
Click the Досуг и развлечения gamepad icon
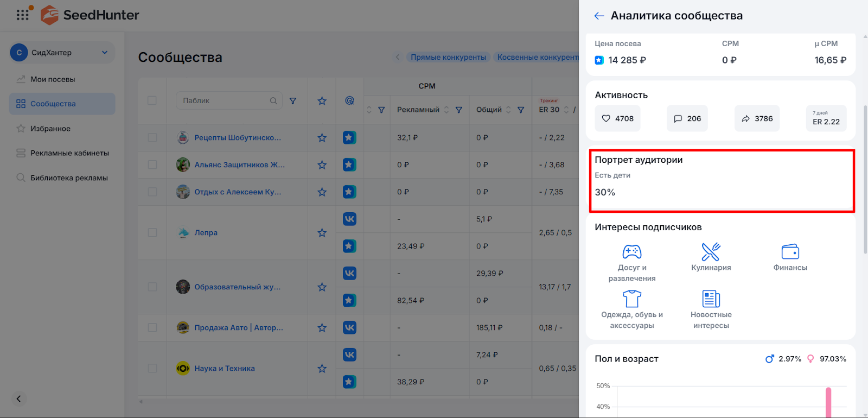point(631,252)
